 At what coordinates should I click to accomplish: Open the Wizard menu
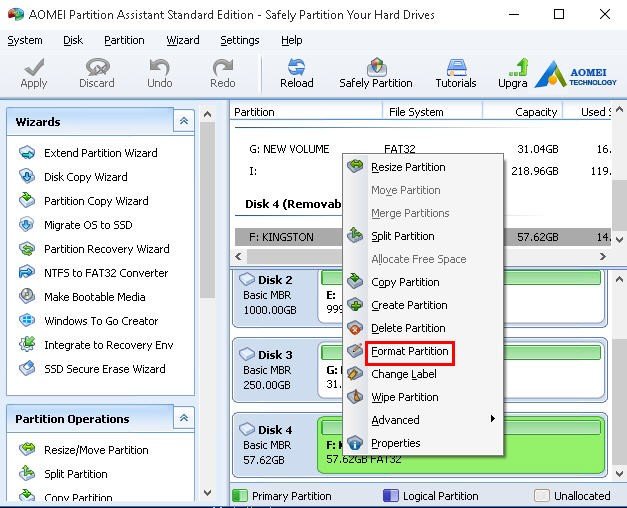point(183,40)
